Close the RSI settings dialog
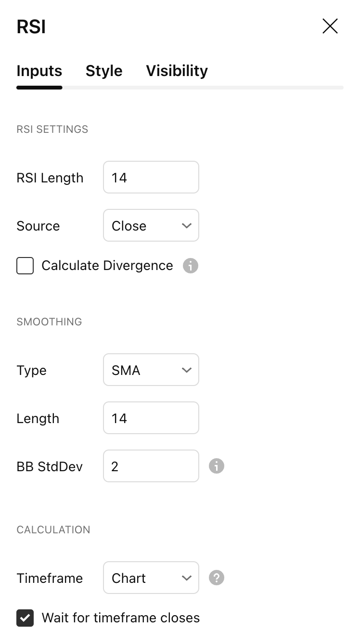Viewport: 360px width, 644px height. coord(330,26)
